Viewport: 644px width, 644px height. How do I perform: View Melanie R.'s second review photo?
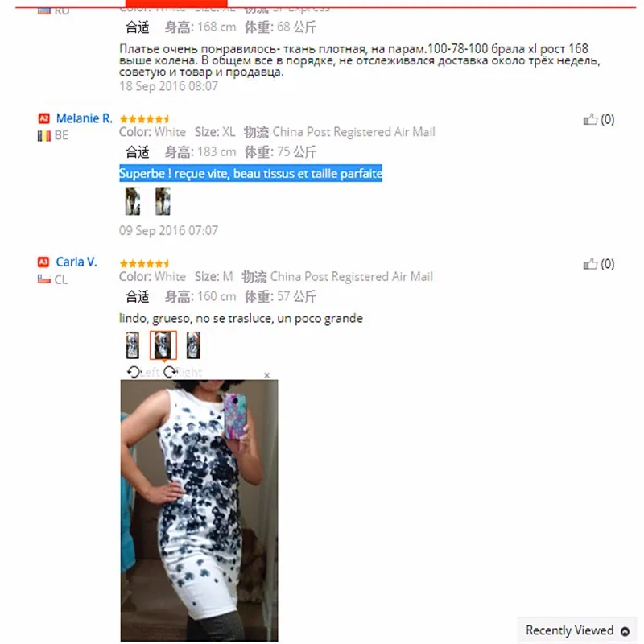[163, 201]
